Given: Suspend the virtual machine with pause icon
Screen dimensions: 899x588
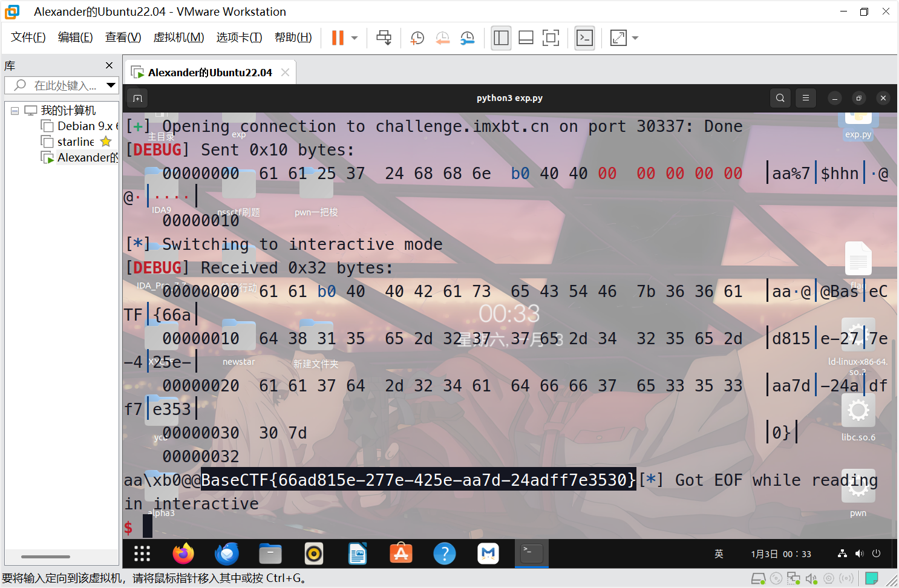Looking at the screenshot, I should (x=336, y=38).
